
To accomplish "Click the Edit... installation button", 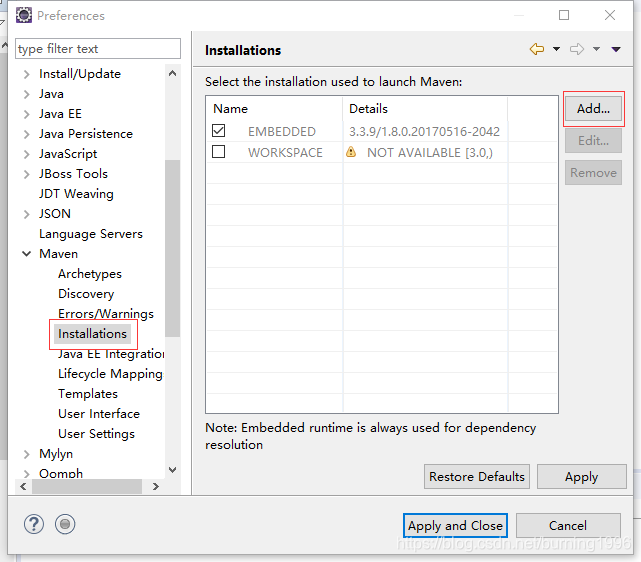I will coord(594,141).
